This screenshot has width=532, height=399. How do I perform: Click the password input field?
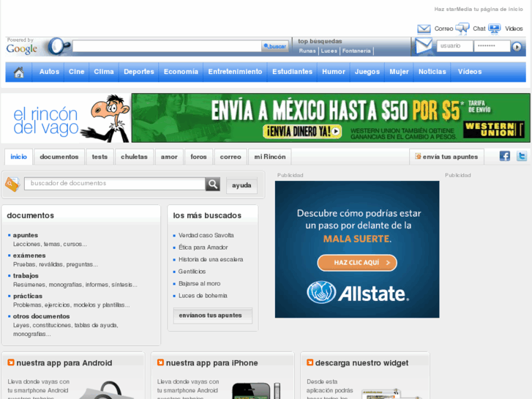[492, 46]
